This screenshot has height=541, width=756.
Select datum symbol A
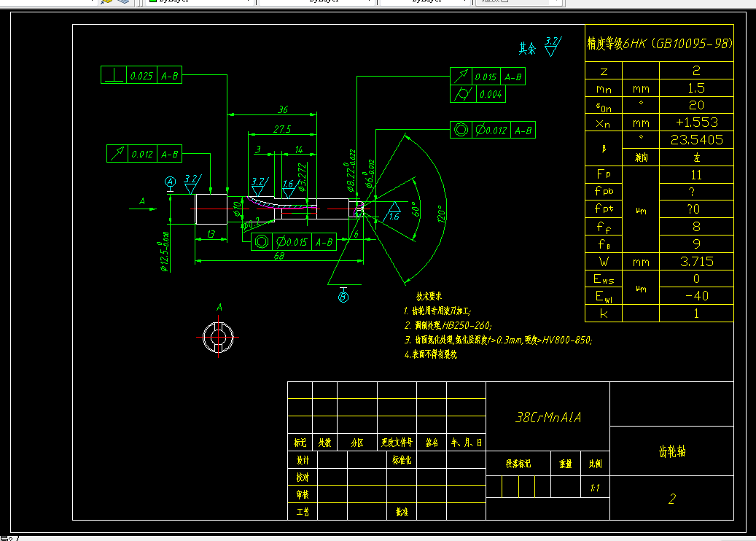coord(170,182)
